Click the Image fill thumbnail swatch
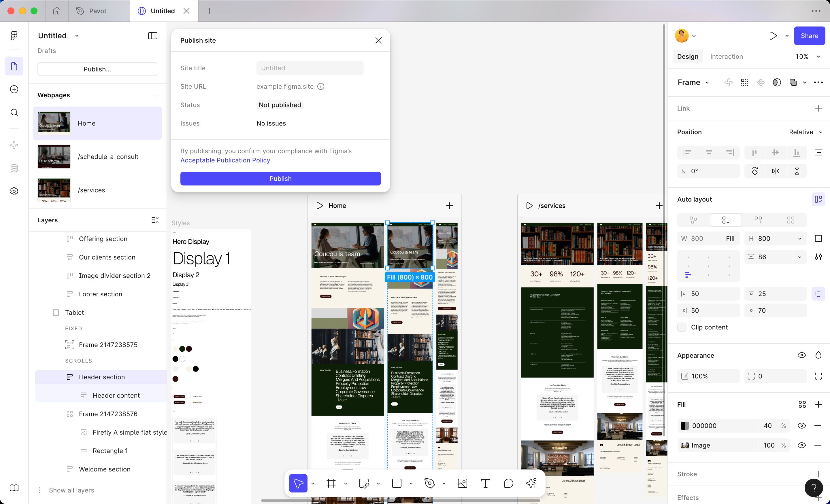This screenshot has width=830, height=504. point(684,445)
